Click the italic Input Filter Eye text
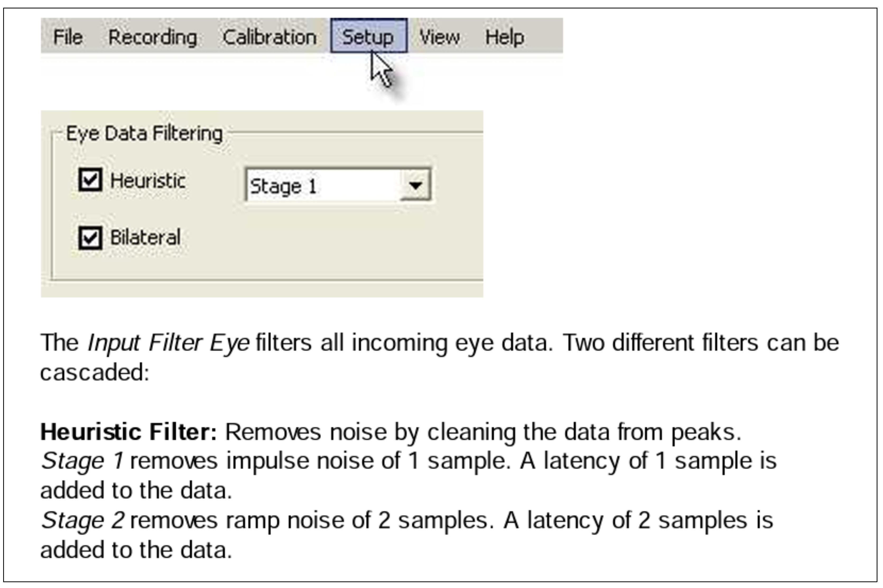Image resolution: width=883 pixels, height=588 pixels. [168, 342]
